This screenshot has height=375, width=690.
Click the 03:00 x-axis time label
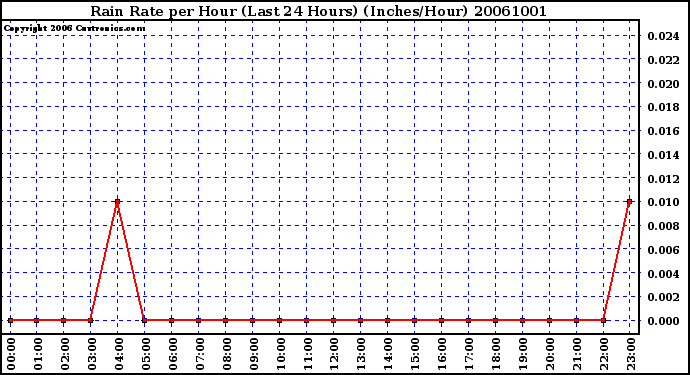[92, 354]
